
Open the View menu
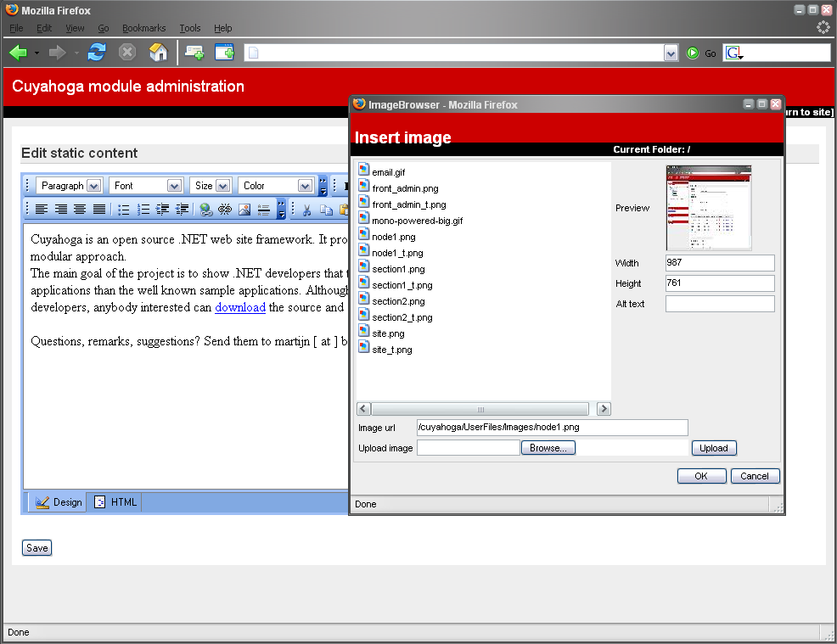coord(75,28)
